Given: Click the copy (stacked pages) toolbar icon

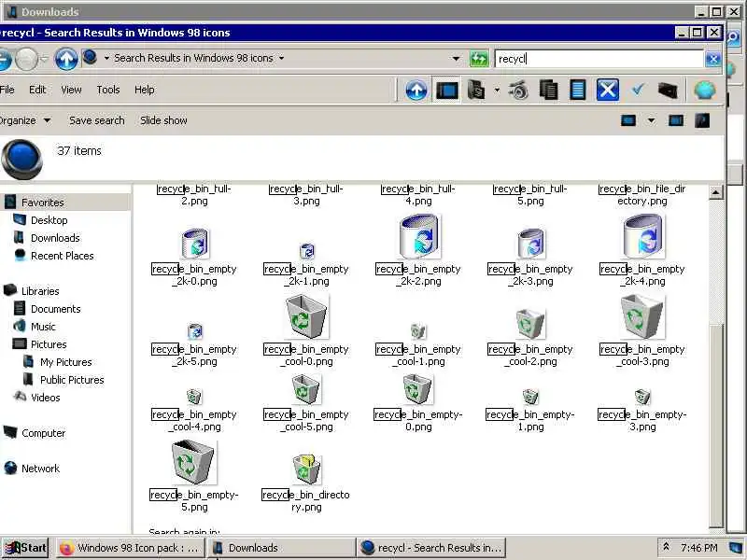Looking at the screenshot, I should [x=548, y=90].
